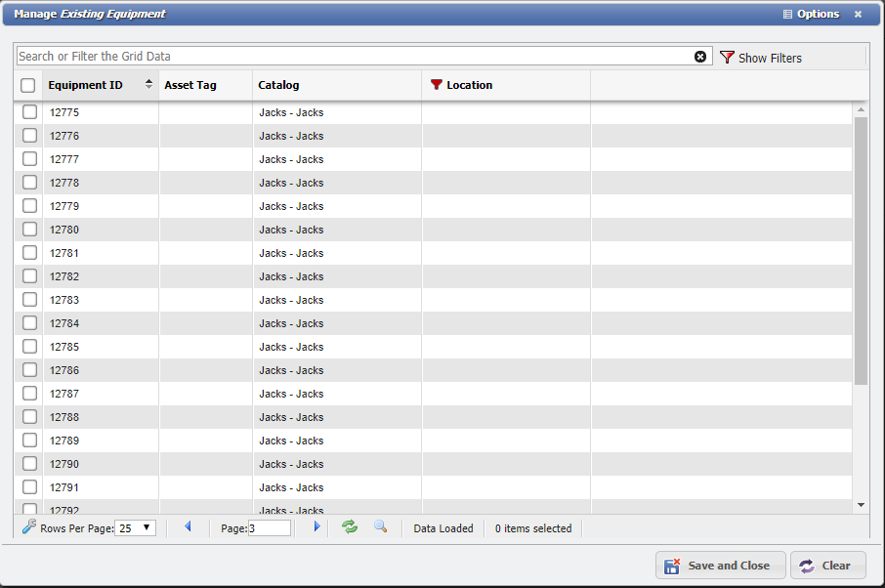Open the Rows Per Page dropdown

pos(134,527)
